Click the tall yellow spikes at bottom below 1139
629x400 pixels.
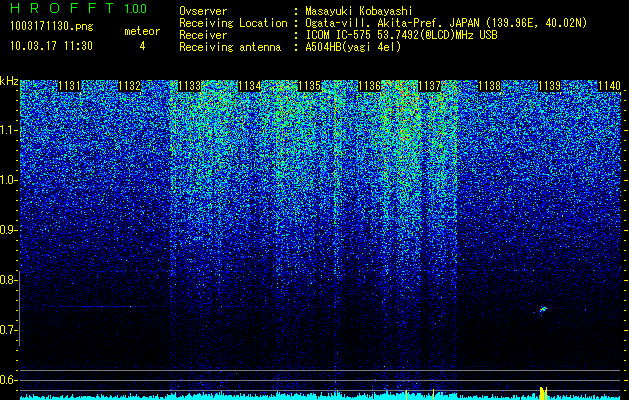543,393
